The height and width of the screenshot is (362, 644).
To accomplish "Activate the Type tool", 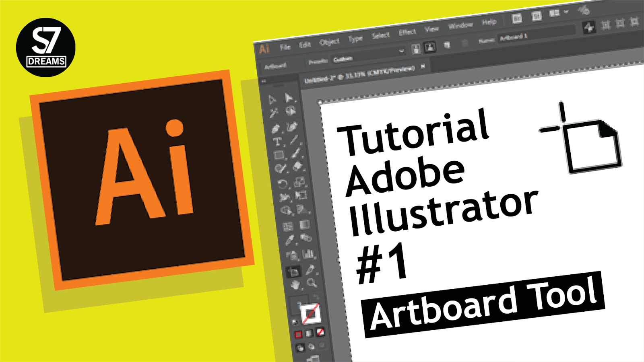I will point(277,141).
